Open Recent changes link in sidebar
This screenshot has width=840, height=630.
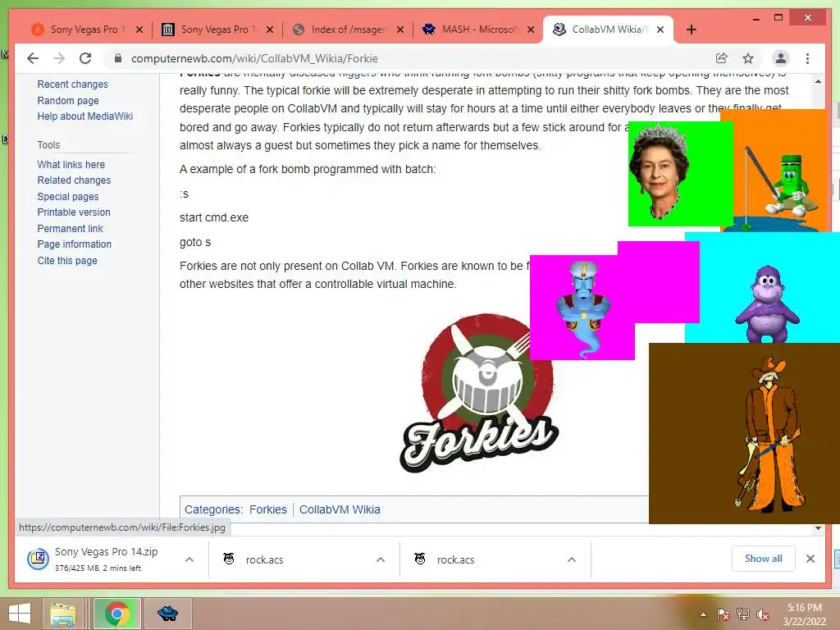pos(72,84)
